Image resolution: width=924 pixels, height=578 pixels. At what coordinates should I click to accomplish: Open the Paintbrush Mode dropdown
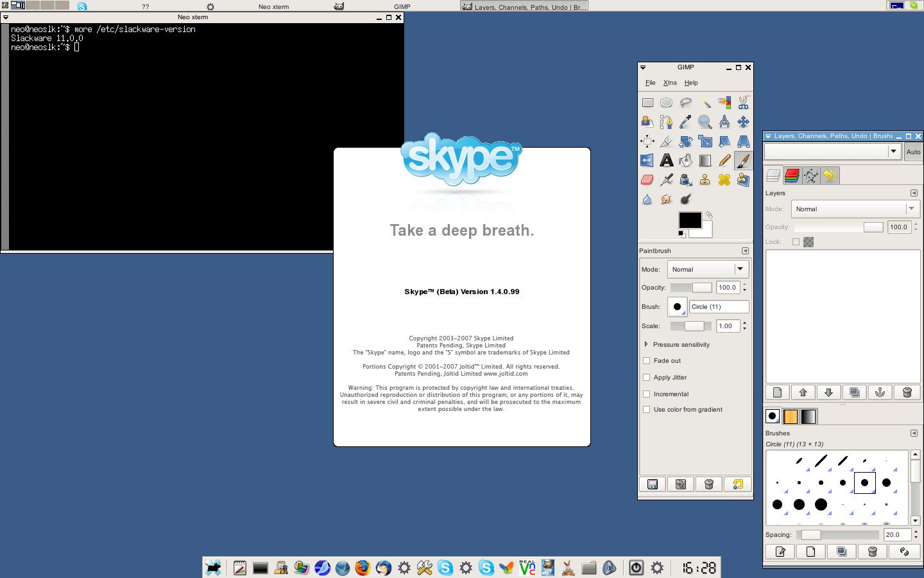(708, 270)
